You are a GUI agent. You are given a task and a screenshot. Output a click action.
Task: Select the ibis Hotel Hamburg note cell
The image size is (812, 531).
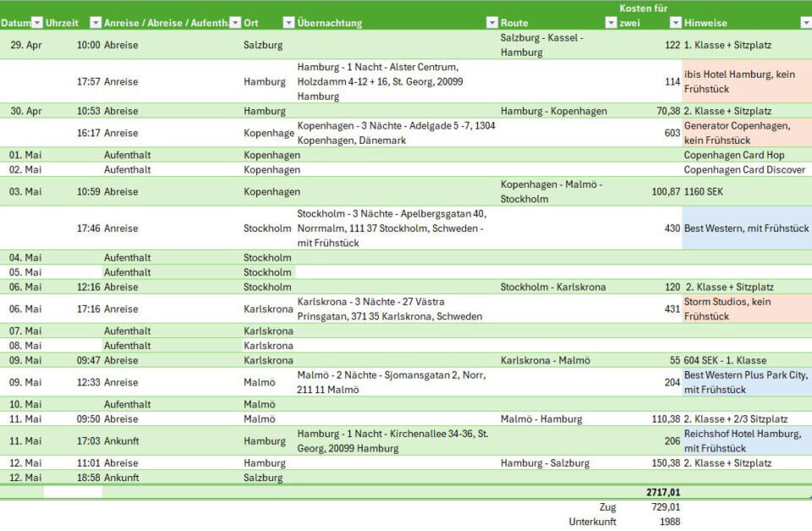[x=747, y=82]
